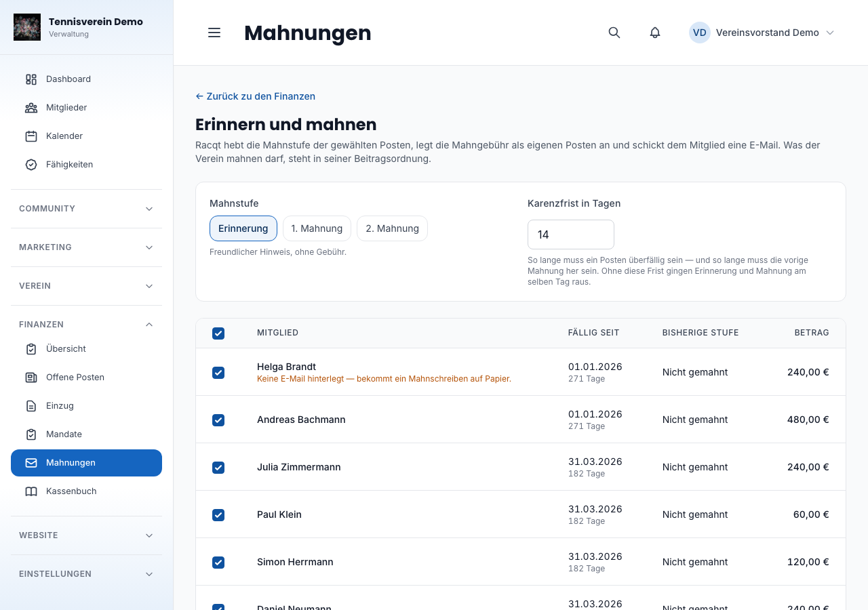Click the Betrag column header

pyautogui.click(x=812, y=333)
